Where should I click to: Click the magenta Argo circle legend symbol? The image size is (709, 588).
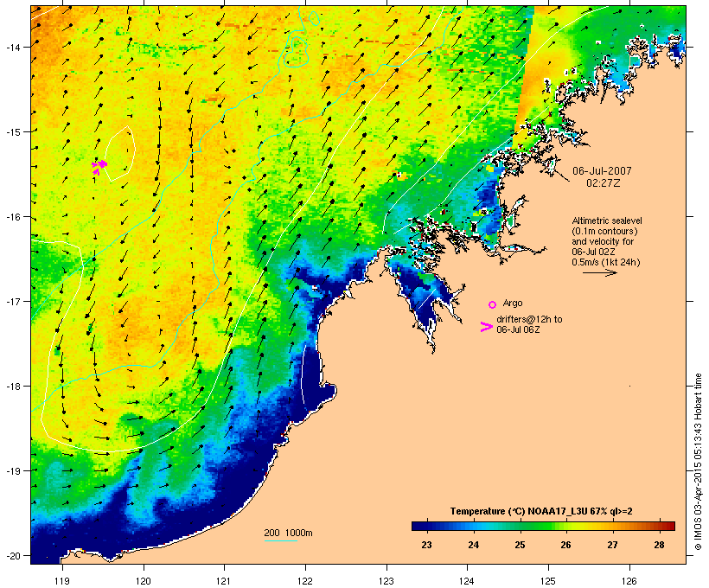492,304
